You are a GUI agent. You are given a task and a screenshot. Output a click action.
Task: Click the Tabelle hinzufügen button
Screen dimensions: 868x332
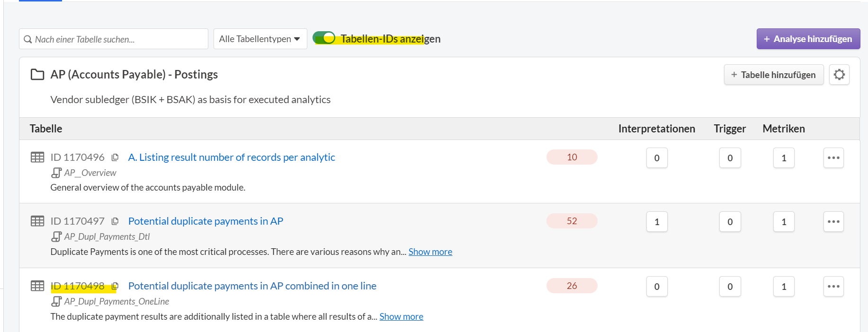pyautogui.click(x=773, y=75)
